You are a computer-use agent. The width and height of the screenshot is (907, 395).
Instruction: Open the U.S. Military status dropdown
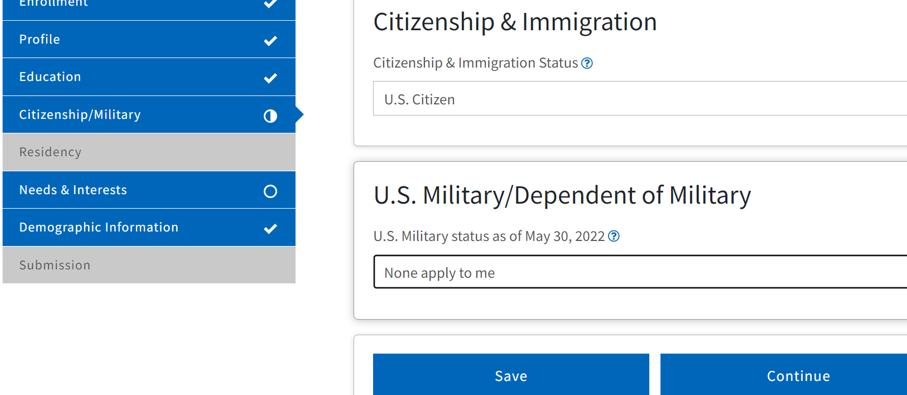(640, 272)
